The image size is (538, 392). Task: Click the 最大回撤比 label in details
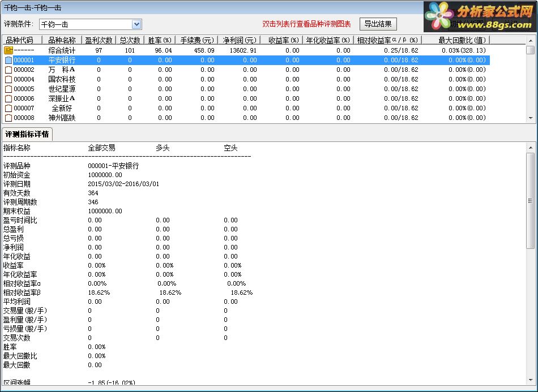click(x=20, y=356)
